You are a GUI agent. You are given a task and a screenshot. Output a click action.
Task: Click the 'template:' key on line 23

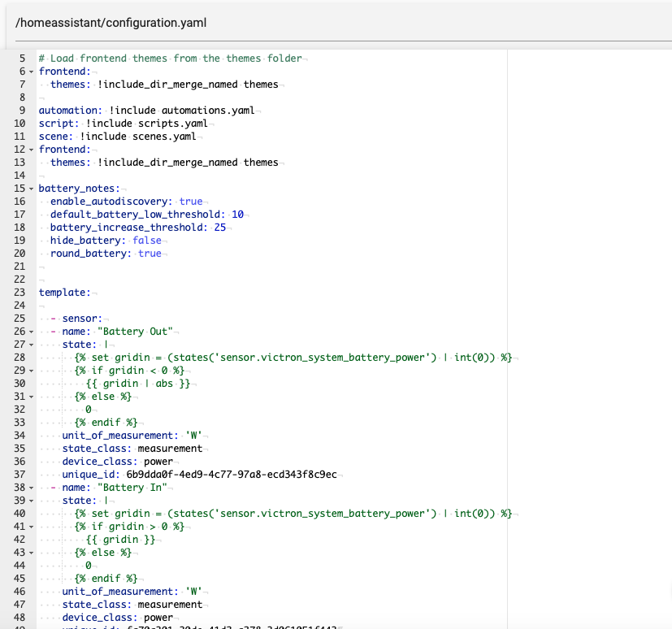point(65,293)
